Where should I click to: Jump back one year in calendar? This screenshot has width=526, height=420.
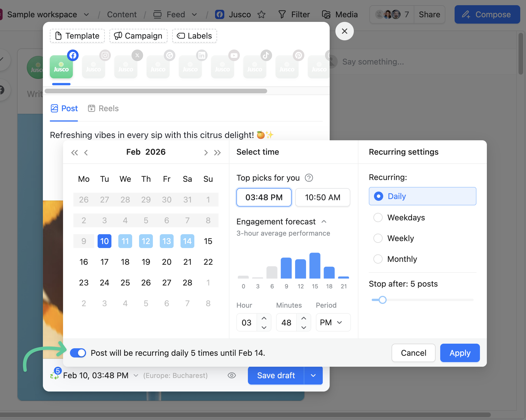click(x=74, y=152)
